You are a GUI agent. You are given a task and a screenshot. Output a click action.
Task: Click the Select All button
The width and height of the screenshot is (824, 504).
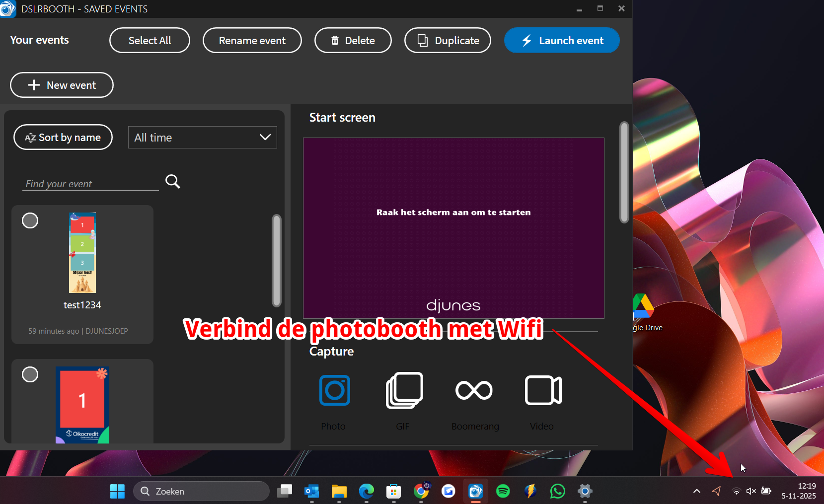[150, 41]
